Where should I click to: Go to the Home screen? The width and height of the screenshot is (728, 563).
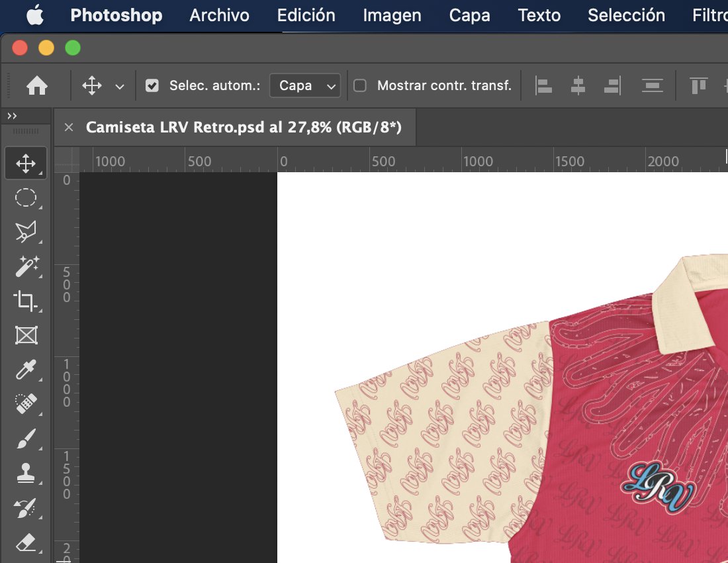(36, 86)
